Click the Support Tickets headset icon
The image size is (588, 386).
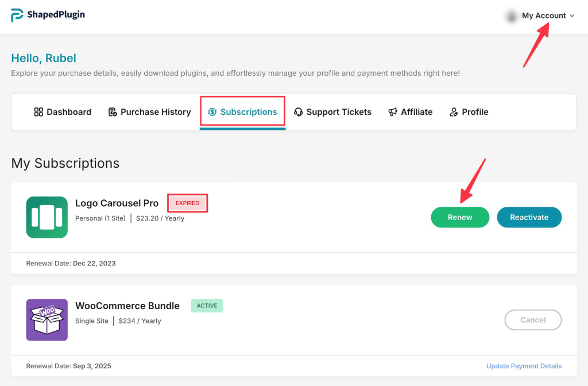(298, 112)
